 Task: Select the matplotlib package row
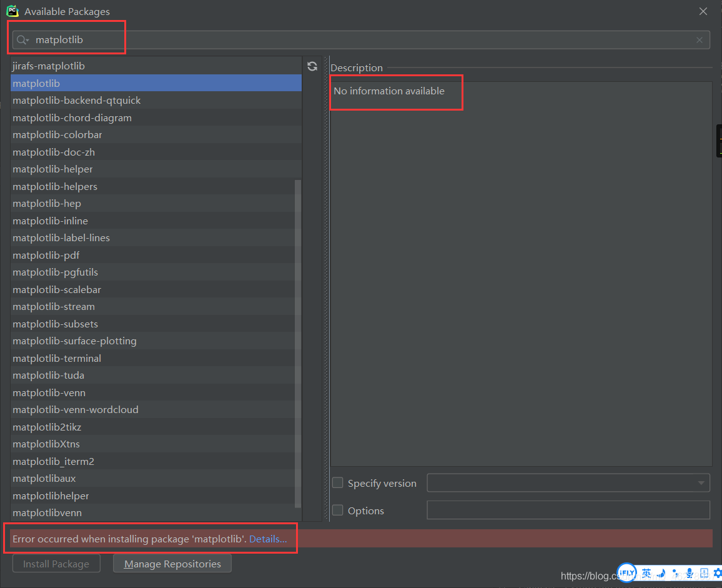pos(156,83)
